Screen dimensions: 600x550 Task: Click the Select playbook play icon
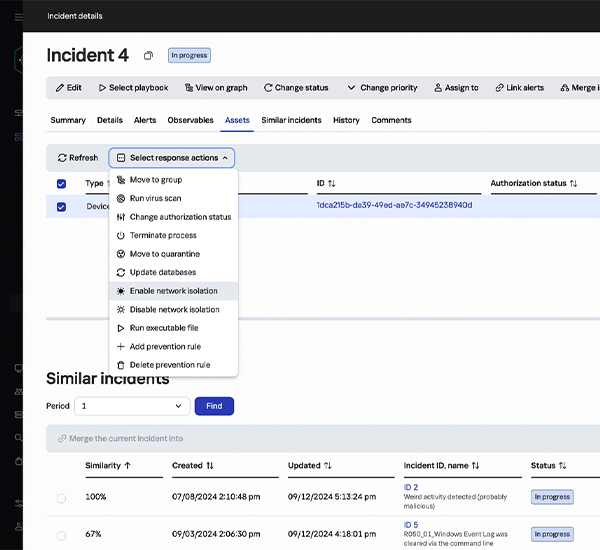(x=102, y=88)
